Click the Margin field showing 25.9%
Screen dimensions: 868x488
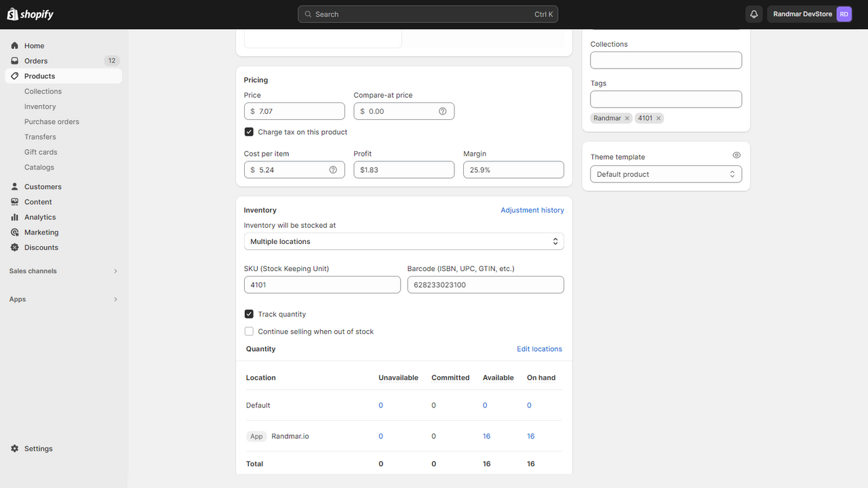click(x=513, y=169)
